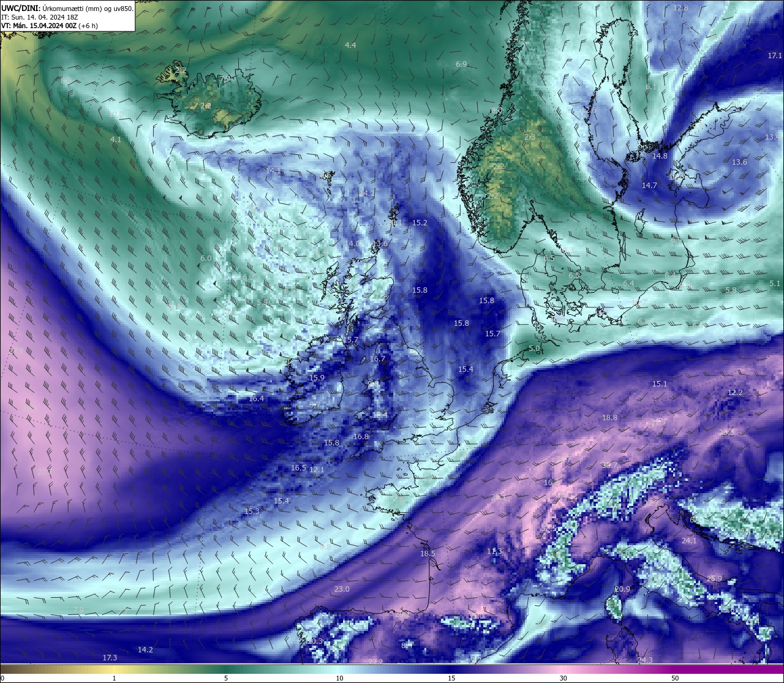Click the 16.8 value label
The image size is (784, 683).
(361, 437)
